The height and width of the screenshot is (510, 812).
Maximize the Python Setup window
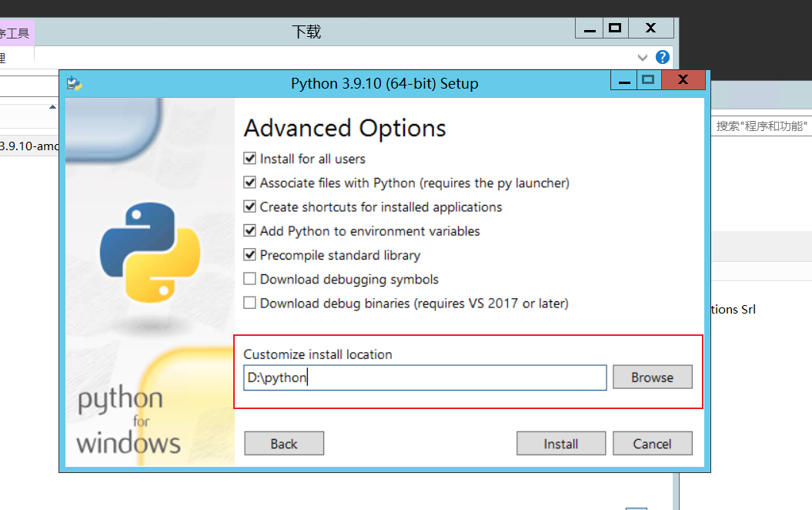pos(648,80)
